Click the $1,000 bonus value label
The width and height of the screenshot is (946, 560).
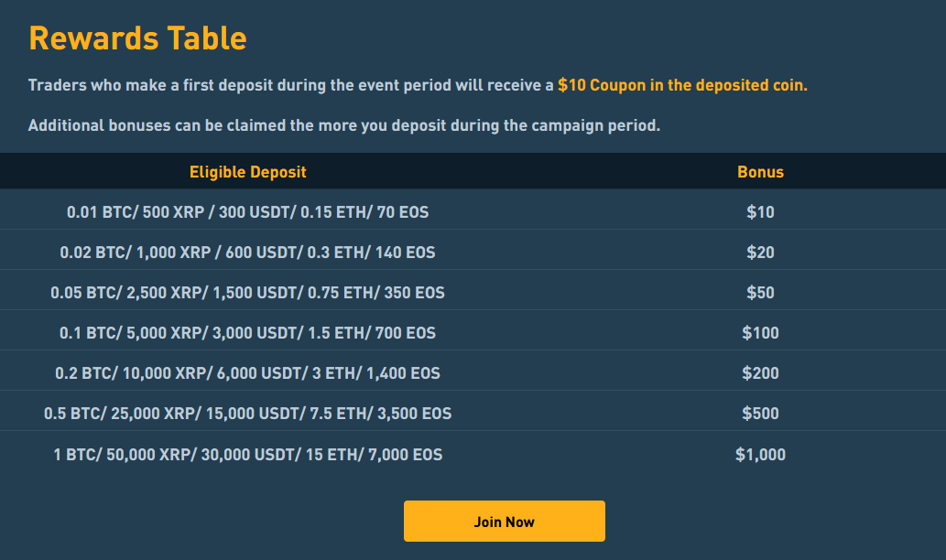(x=760, y=454)
